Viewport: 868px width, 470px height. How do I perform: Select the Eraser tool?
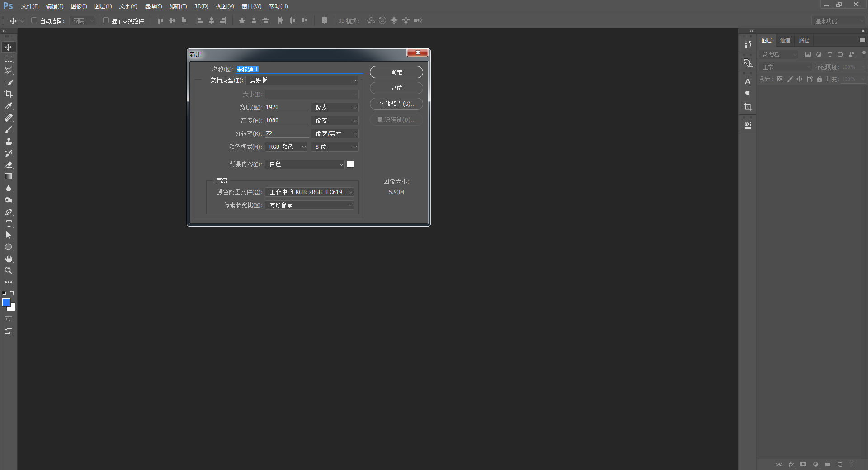(x=9, y=165)
